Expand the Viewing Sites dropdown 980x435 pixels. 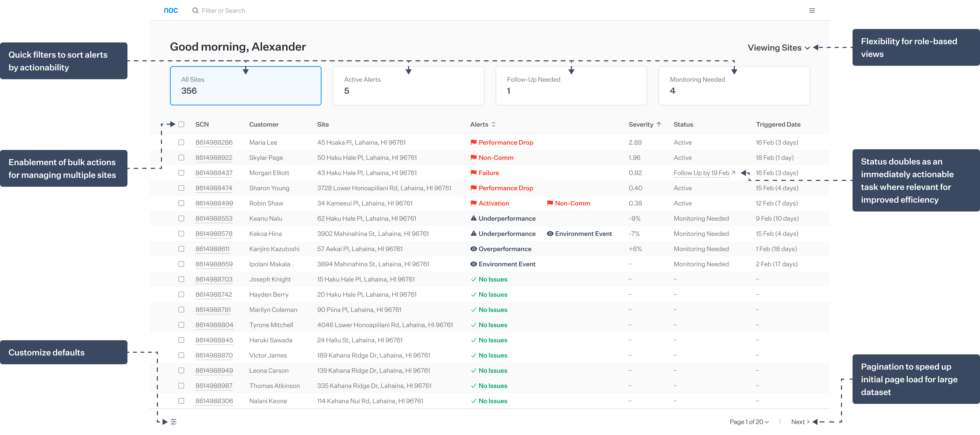[x=779, y=48]
